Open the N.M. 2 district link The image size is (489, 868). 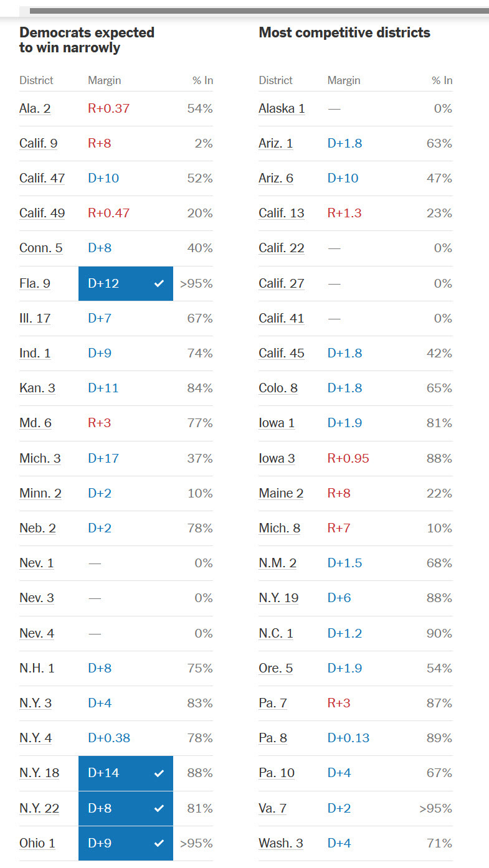coord(277,563)
